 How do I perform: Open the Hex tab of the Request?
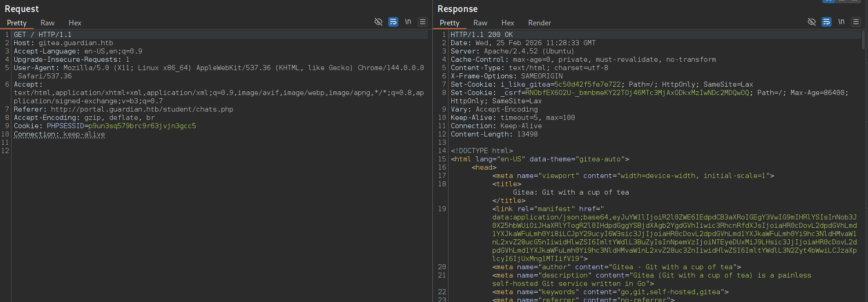pos(75,23)
